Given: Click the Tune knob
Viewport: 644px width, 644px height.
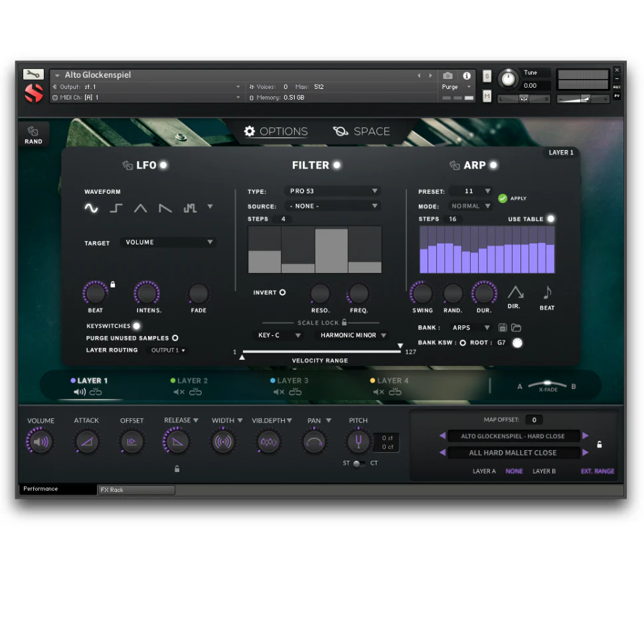Looking at the screenshot, I should coord(508,78).
